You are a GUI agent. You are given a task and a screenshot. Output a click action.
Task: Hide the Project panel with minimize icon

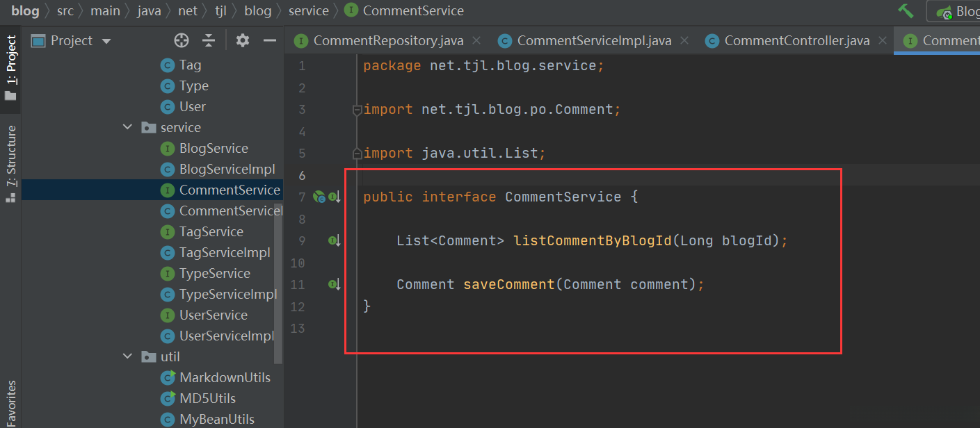pyautogui.click(x=270, y=40)
